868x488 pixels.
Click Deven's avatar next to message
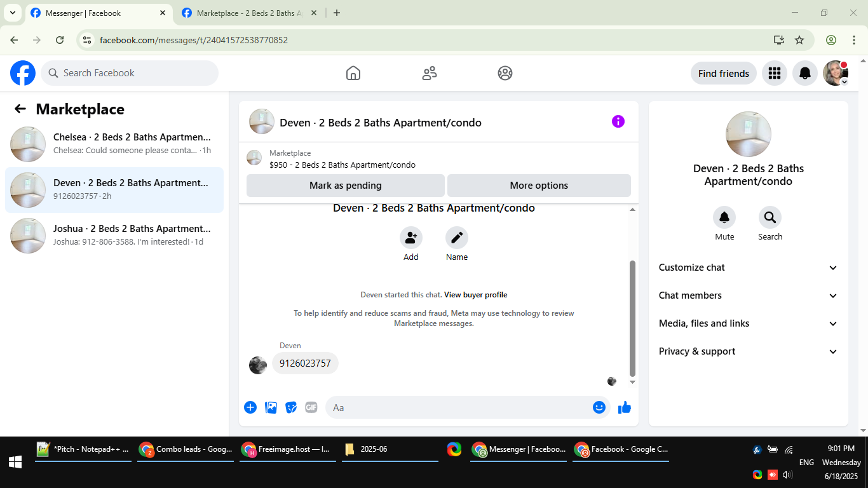tap(258, 365)
